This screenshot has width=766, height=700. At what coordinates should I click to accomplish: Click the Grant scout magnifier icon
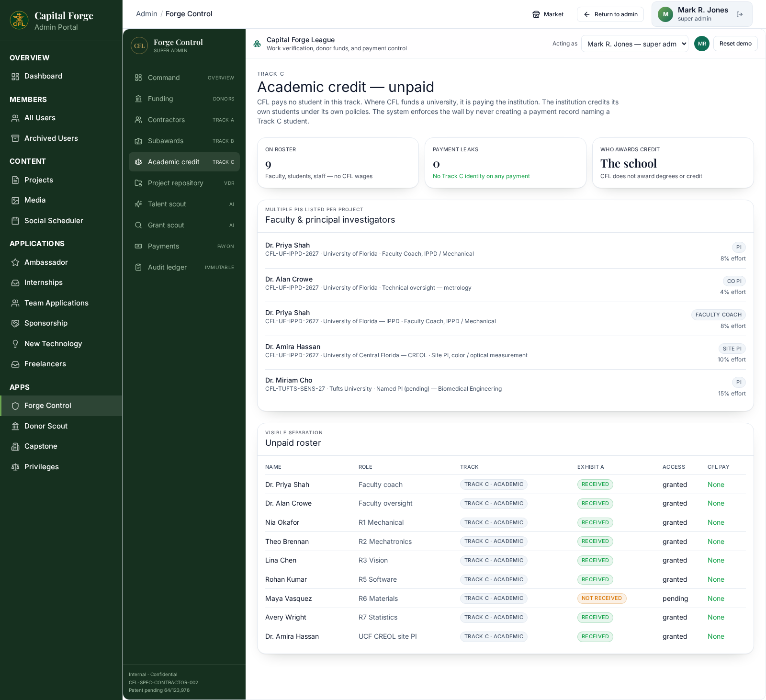(x=138, y=225)
